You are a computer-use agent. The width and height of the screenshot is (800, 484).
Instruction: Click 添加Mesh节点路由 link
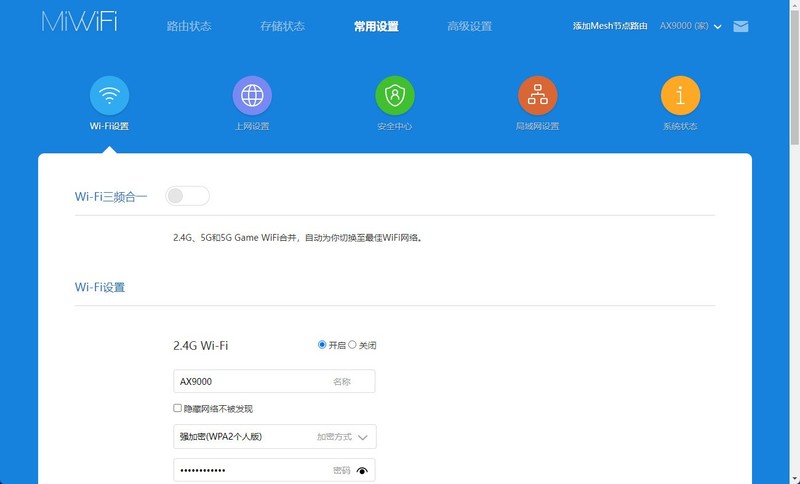pos(610,26)
